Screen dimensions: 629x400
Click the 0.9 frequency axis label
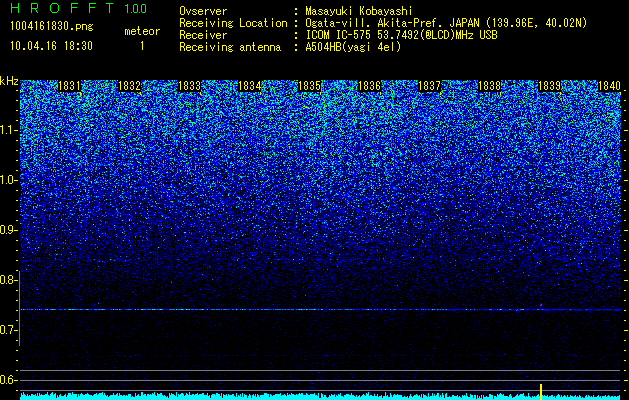(x=8, y=230)
